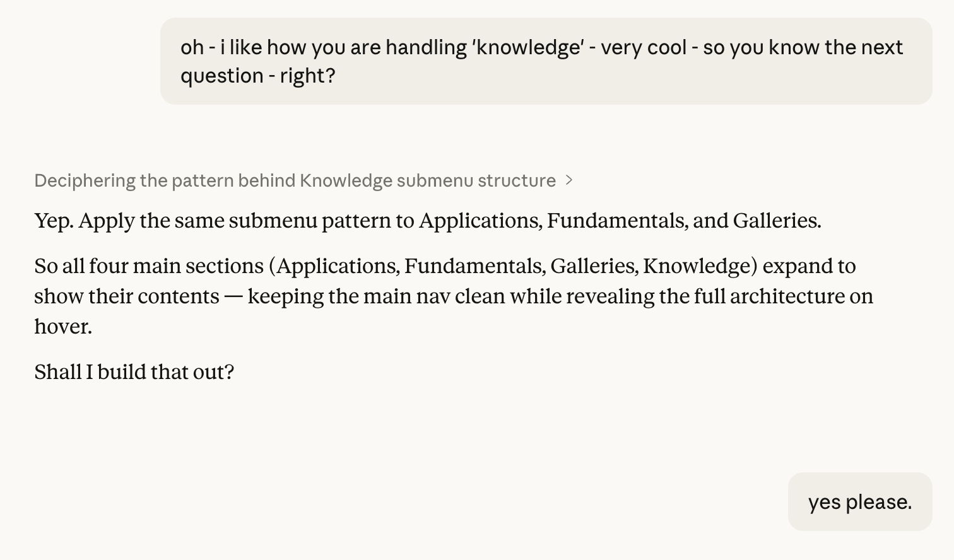The height and width of the screenshot is (560, 954).
Task: Expand the 'Deciphering the pattern' thinking summary
Action: 295,181
